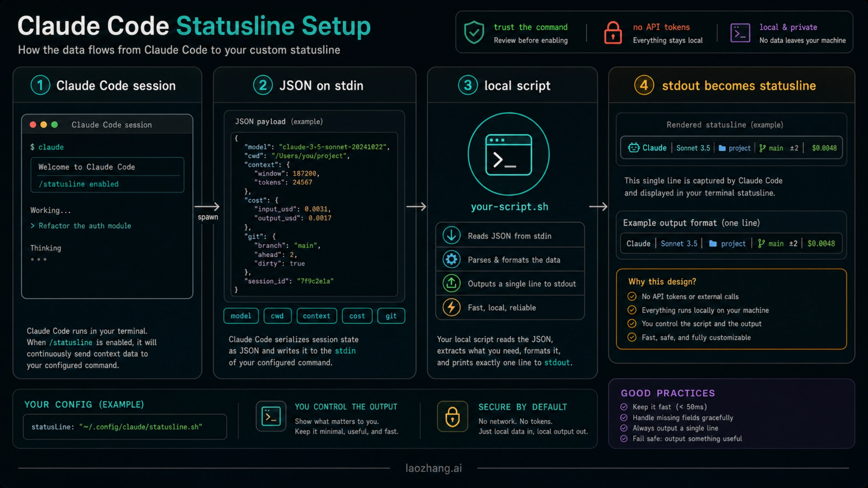This screenshot has width=868, height=488.
Task: Click the checkmark beside 'Always output a single line'
Action: click(624, 428)
